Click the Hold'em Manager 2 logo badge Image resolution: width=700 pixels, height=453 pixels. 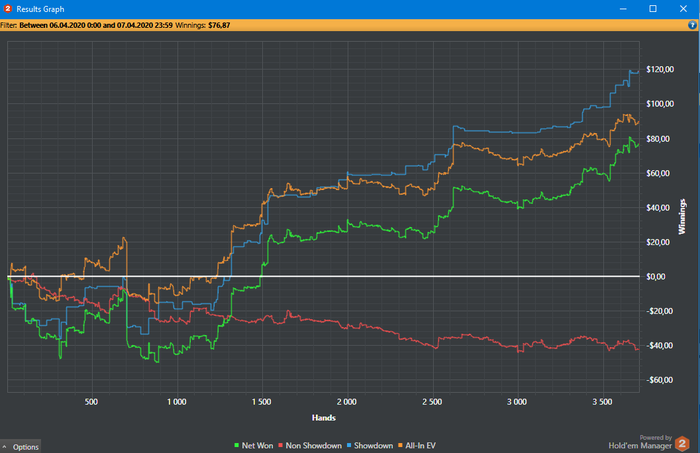pyautogui.click(x=682, y=444)
